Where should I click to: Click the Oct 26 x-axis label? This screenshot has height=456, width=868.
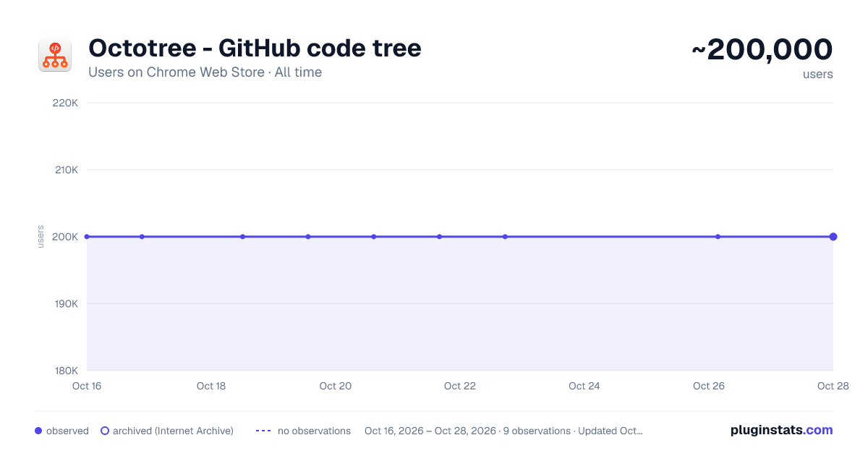click(x=709, y=386)
